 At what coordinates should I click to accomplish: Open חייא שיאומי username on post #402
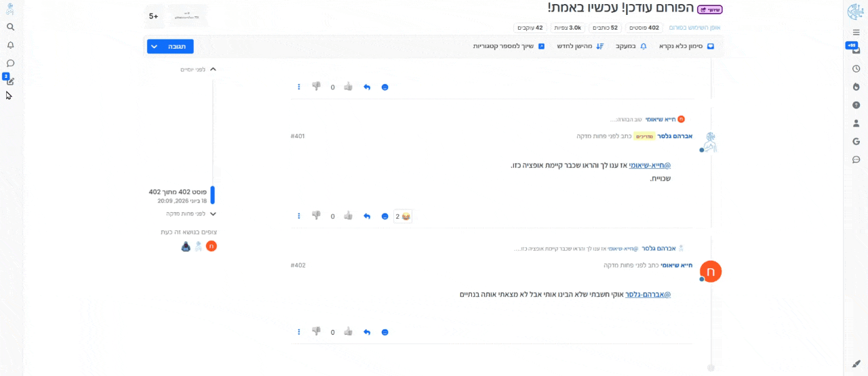coord(677,266)
